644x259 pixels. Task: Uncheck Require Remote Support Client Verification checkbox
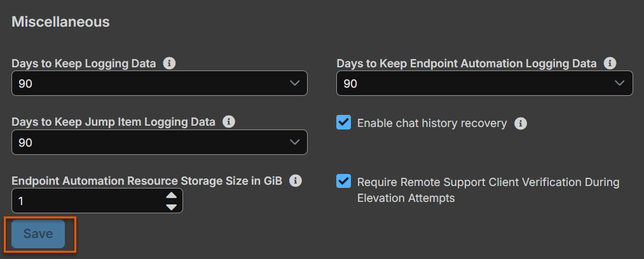pos(343,182)
